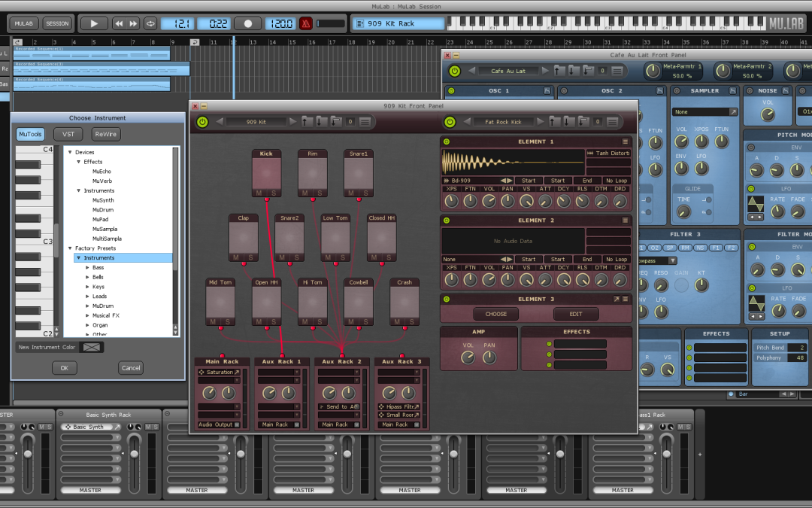Open the Basic Synth editor icon in rack
The image size is (812, 508).
[117, 427]
